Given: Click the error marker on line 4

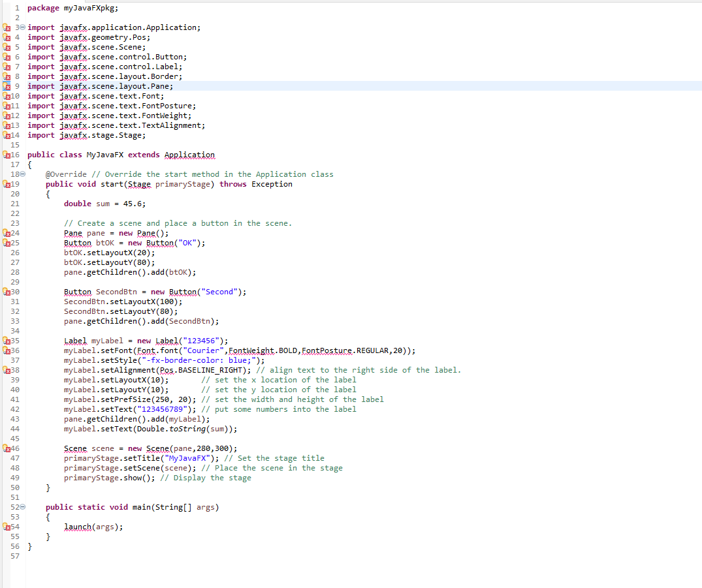Looking at the screenshot, I should (x=7, y=38).
